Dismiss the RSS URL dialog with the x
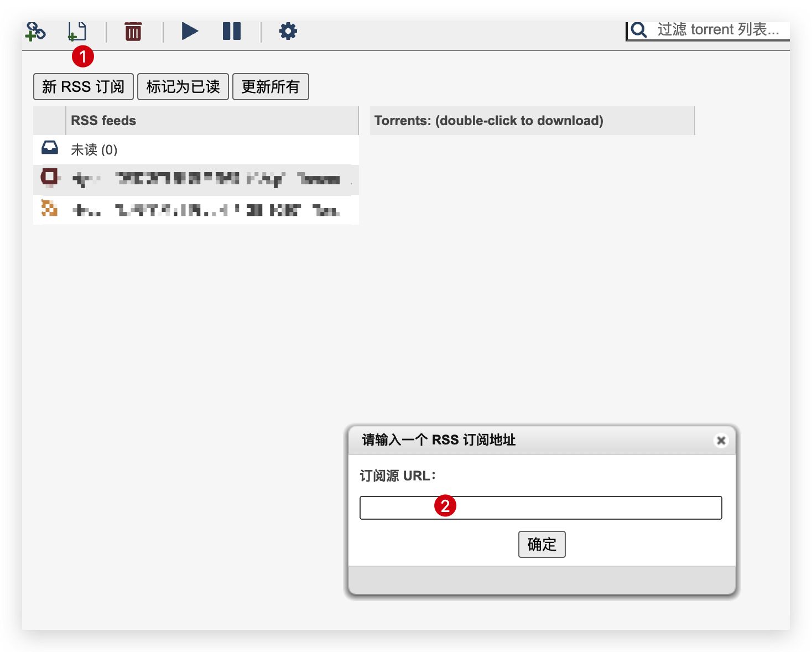812x652 pixels. (x=721, y=440)
